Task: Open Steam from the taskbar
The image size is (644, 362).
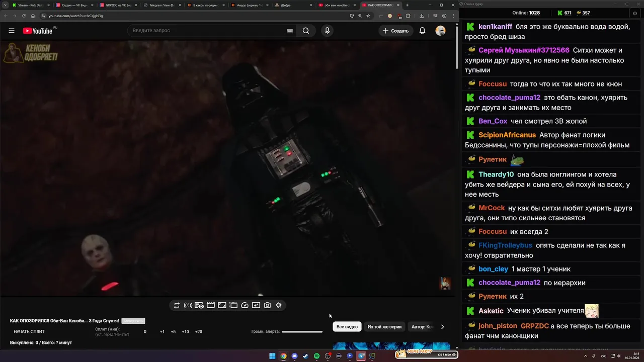Action: pyautogui.click(x=305, y=356)
